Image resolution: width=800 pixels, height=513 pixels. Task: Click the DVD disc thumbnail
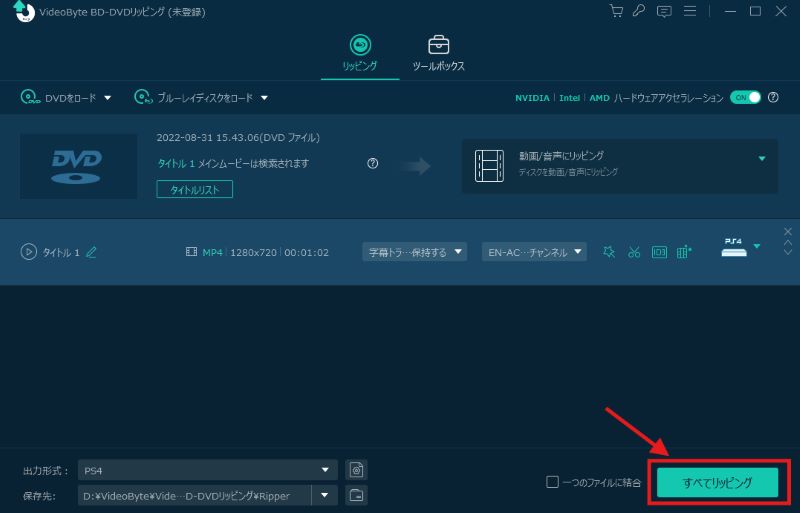[79, 166]
